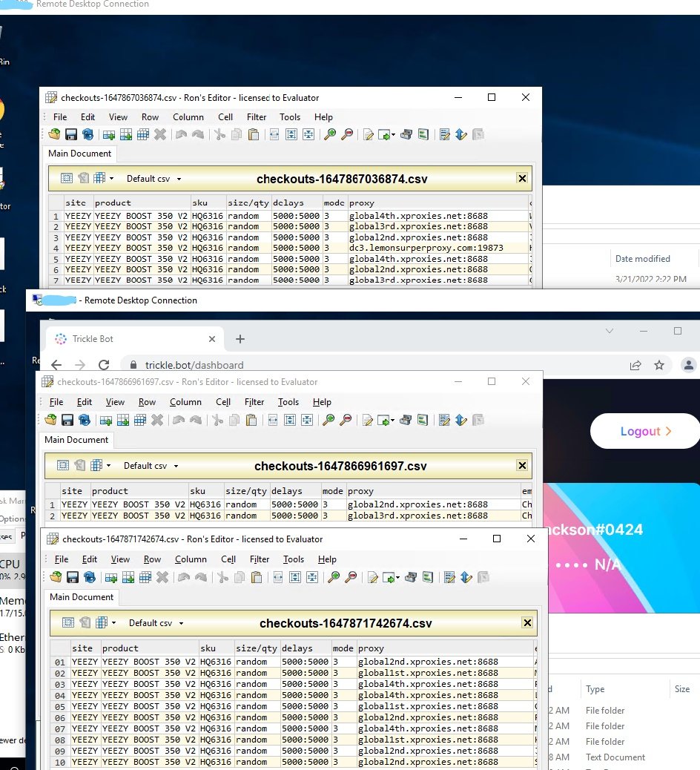Image resolution: width=700 pixels, height=770 pixels.
Task: Open Default csv dropdown in checkouts-1647867036874 document bar
Action: click(153, 179)
